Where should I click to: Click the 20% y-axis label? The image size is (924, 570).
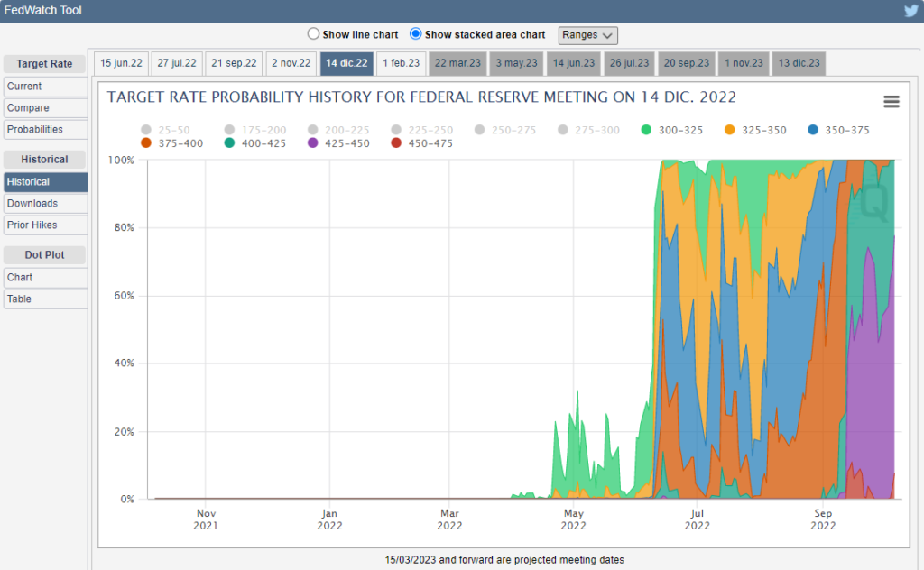(x=124, y=432)
